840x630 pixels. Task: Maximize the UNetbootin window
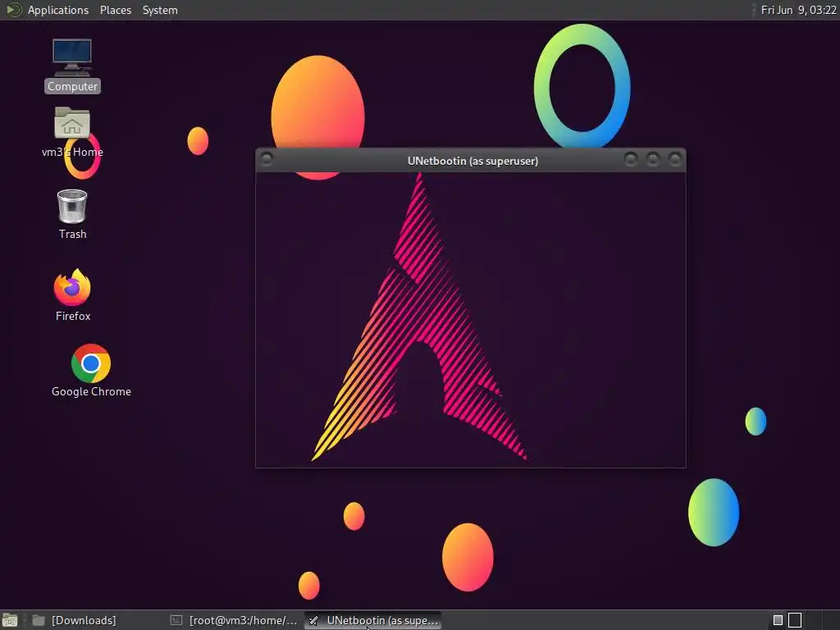(x=652, y=158)
